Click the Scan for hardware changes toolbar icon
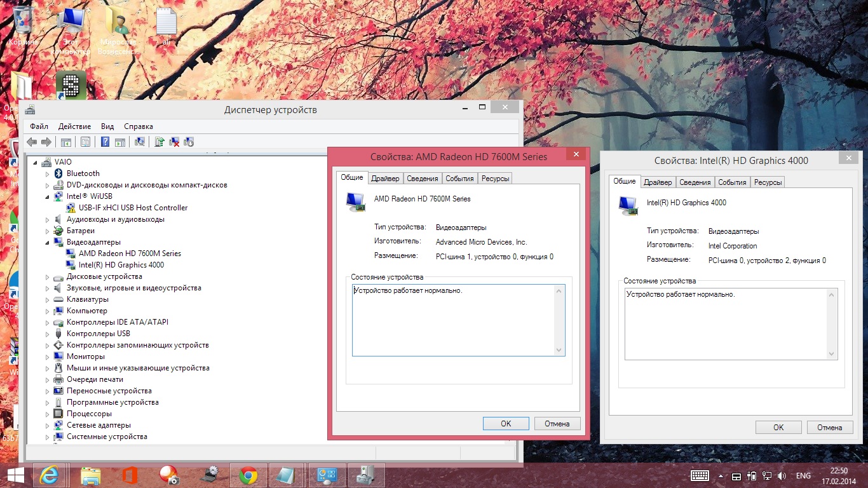This screenshot has width=868, height=488. pos(140,142)
